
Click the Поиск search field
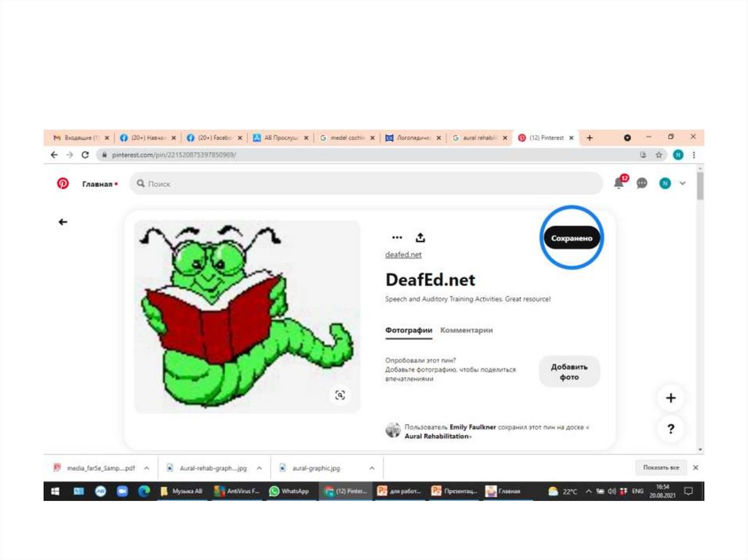point(366,184)
